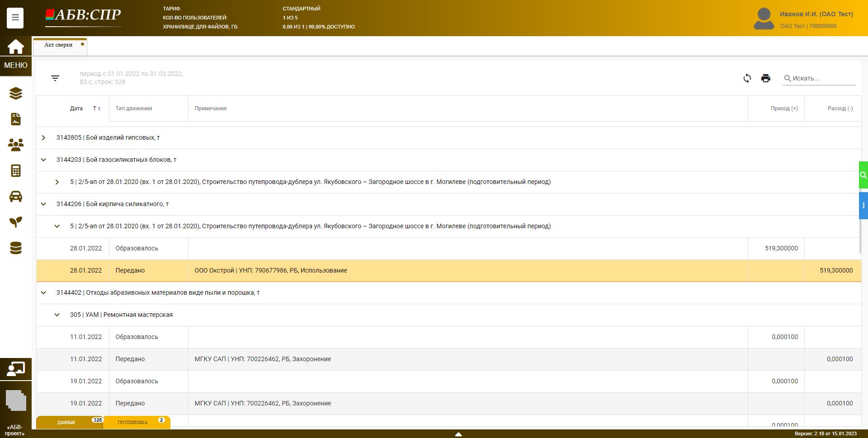Expand group 3143805 Бой изделий гипсовых
868x438 pixels.
coord(43,138)
